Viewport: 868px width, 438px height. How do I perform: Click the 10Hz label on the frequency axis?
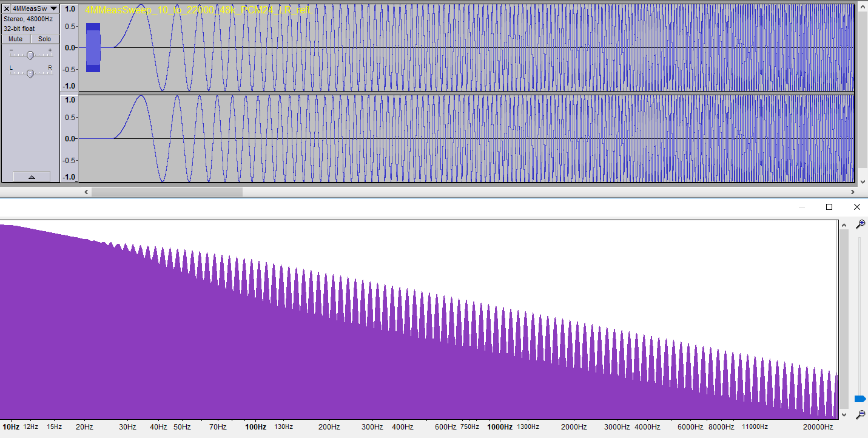pos(10,427)
